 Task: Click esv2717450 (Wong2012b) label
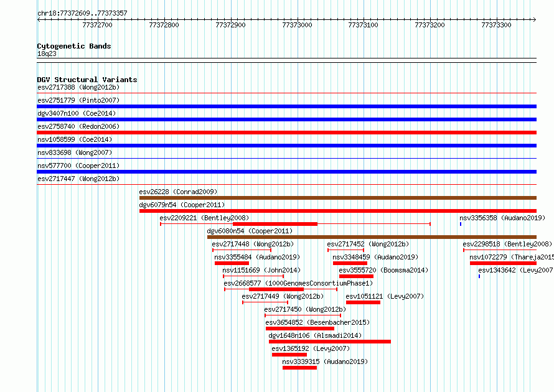[305, 309]
